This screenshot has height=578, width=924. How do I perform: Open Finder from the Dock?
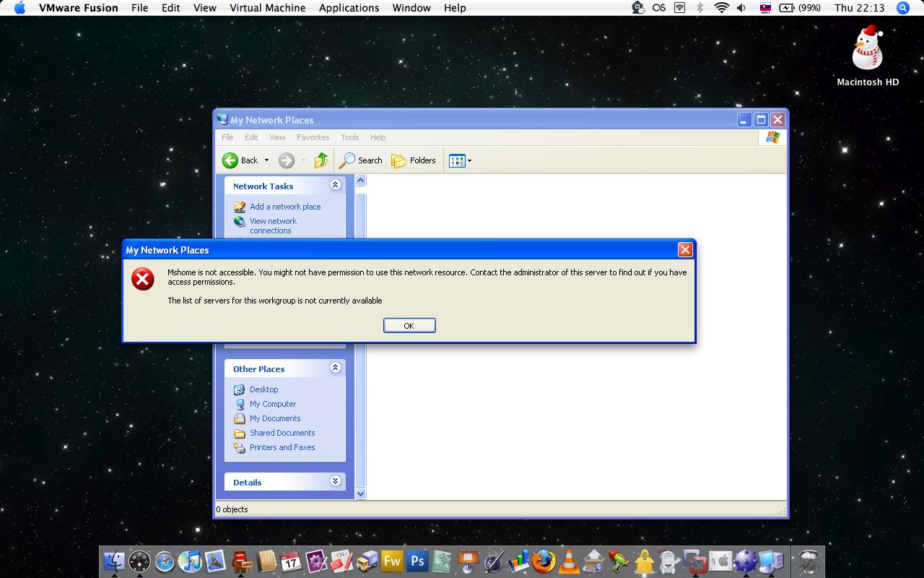pos(115,561)
